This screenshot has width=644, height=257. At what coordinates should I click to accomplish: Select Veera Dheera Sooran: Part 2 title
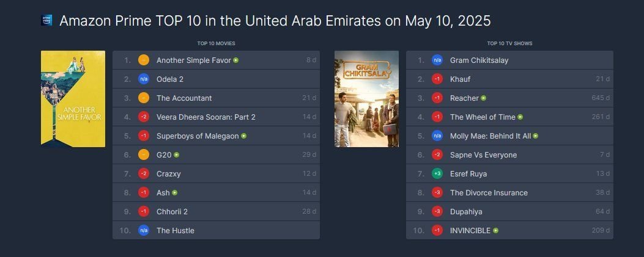click(x=205, y=117)
